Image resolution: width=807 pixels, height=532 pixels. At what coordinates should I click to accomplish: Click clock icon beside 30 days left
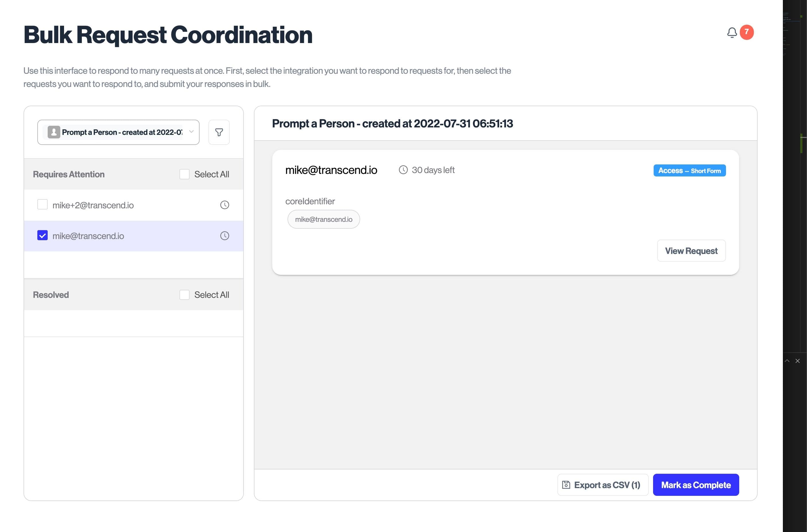pos(403,170)
